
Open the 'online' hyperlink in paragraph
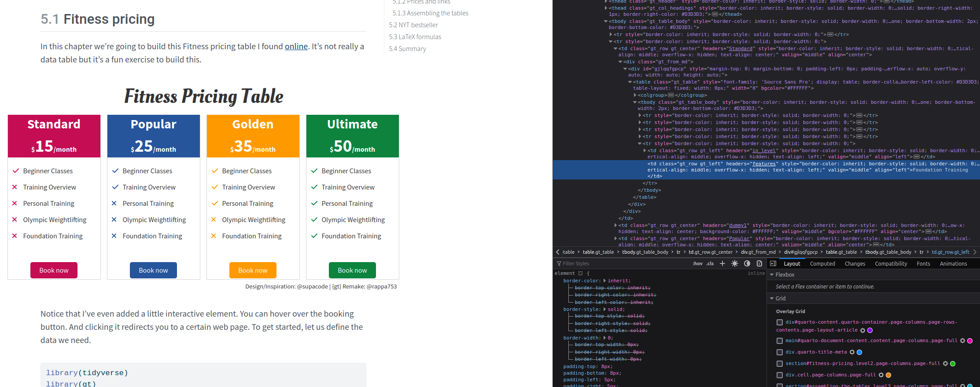click(x=296, y=47)
